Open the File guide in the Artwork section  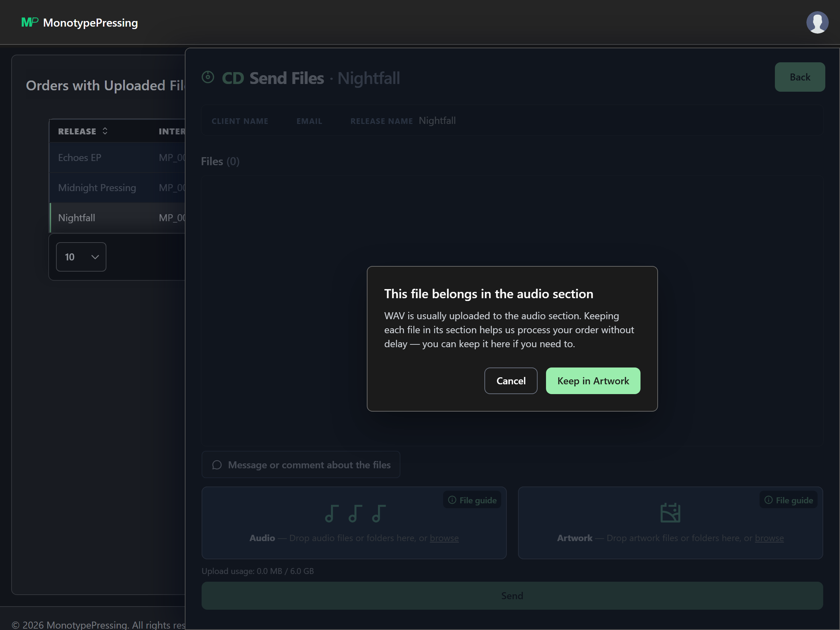pyautogui.click(x=788, y=500)
